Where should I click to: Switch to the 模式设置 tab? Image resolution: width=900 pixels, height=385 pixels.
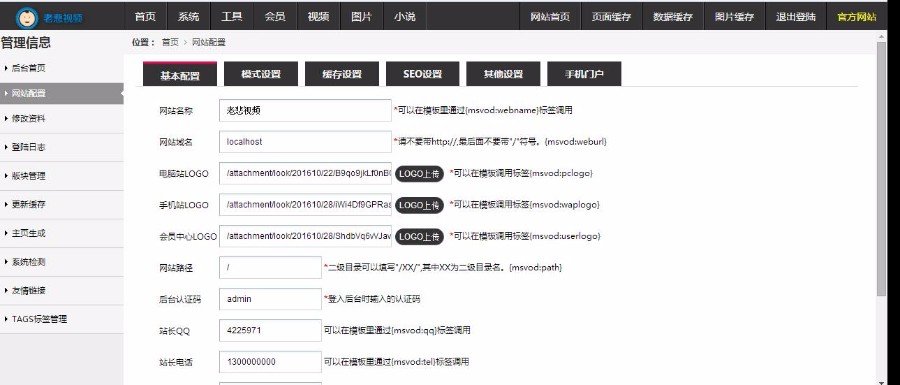point(261,74)
